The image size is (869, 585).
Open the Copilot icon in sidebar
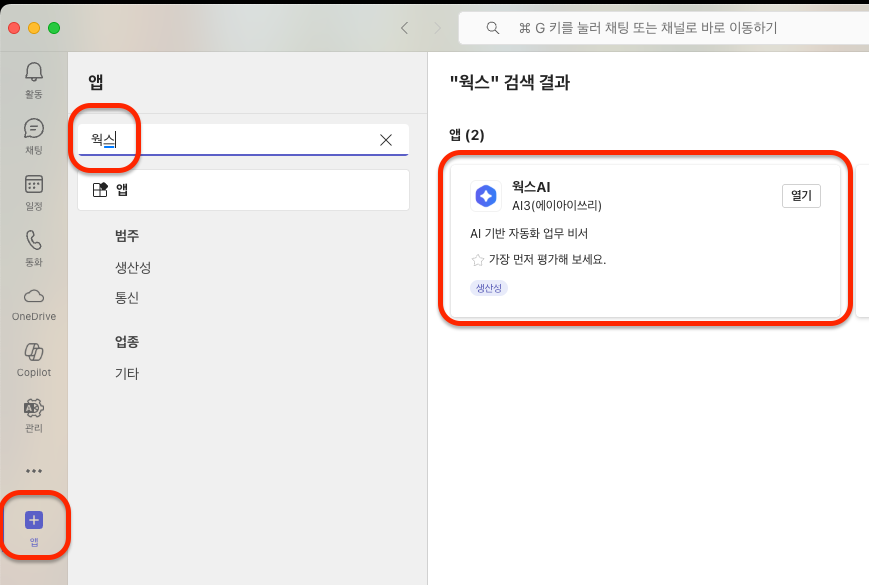[x=34, y=352]
